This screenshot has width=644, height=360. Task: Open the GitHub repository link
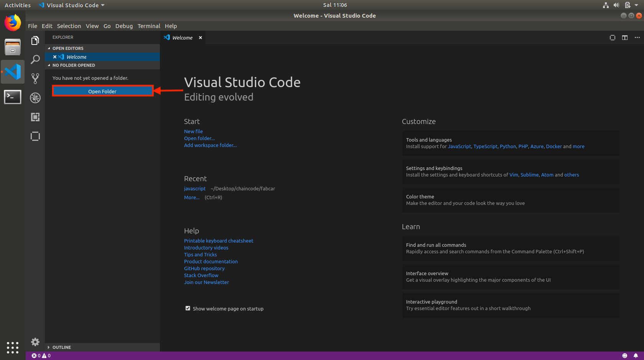(x=204, y=268)
